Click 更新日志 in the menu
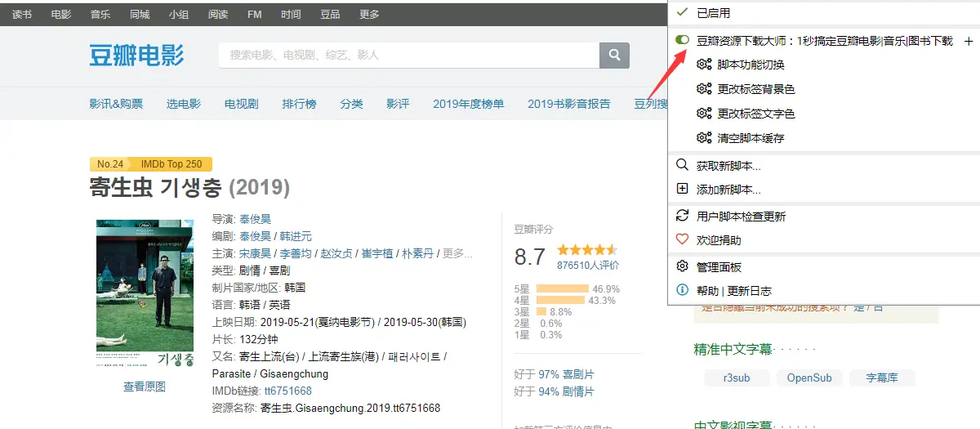Image resolution: width=980 pixels, height=429 pixels. pos(749,291)
